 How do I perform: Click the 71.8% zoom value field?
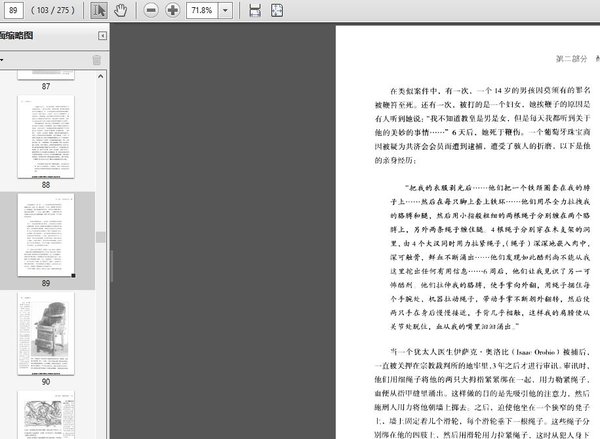coord(202,10)
